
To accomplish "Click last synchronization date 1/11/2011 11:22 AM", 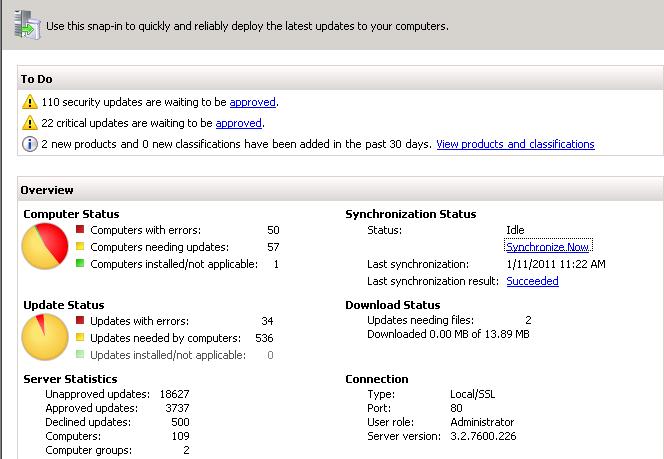I will [556, 264].
